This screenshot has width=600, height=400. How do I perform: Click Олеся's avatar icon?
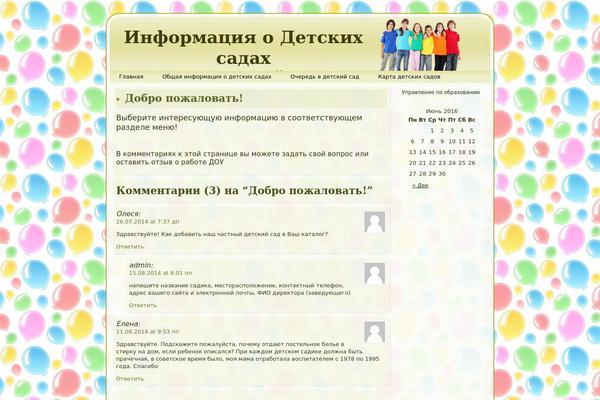pyautogui.click(x=374, y=222)
